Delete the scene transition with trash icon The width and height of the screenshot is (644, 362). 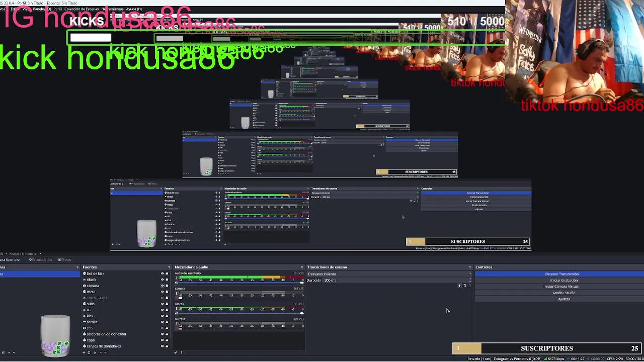(x=465, y=286)
